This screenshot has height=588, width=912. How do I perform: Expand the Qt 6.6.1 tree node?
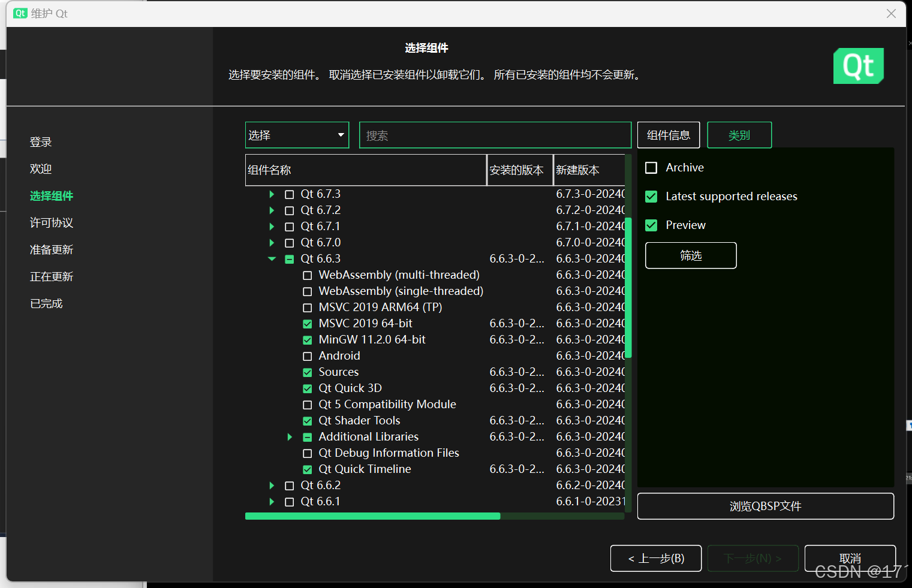tap(272, 502)
